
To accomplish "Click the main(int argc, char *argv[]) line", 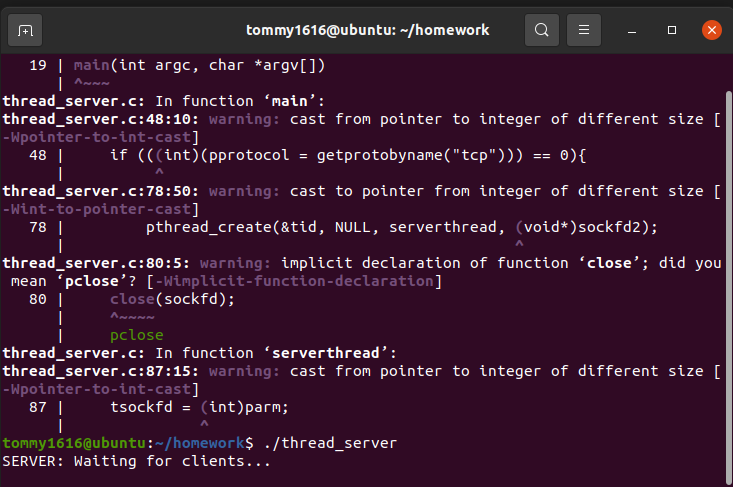I will click(200, 65).
